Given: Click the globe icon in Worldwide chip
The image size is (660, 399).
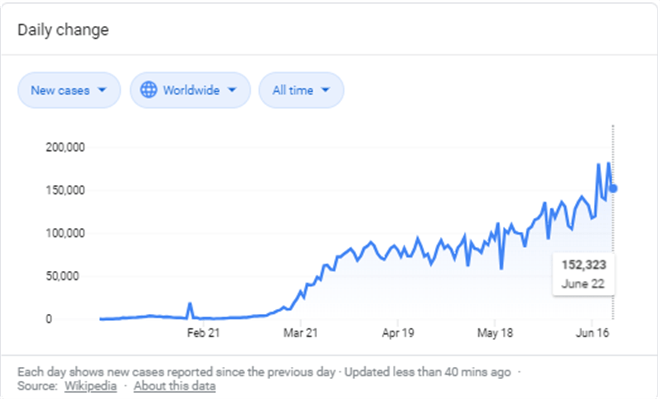Looking at the screenshot, I should pos(149,90).
